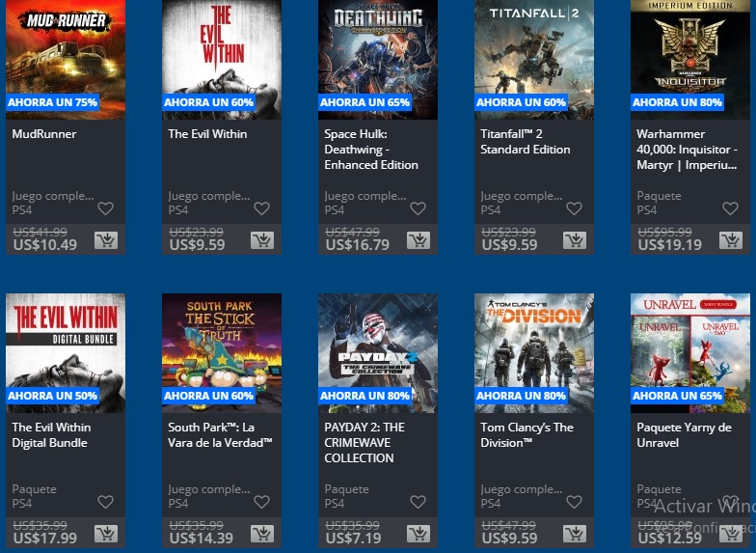Open The Evil Within Digital Bundle title

point(51,434)
